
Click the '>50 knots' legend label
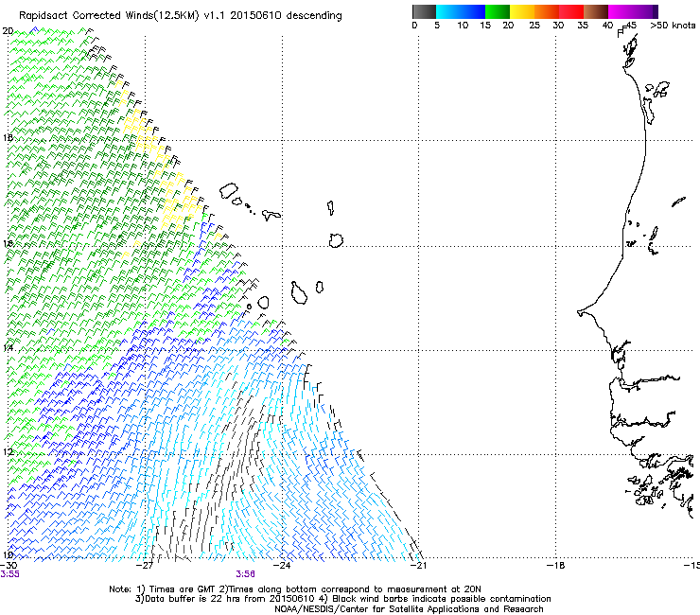click(x=673, y=26)
